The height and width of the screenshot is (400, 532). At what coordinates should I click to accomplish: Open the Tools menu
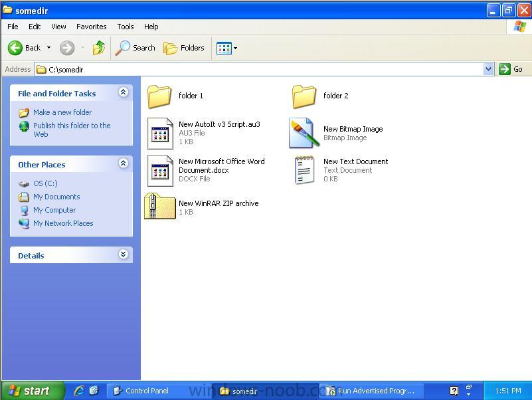coord(126,27)
